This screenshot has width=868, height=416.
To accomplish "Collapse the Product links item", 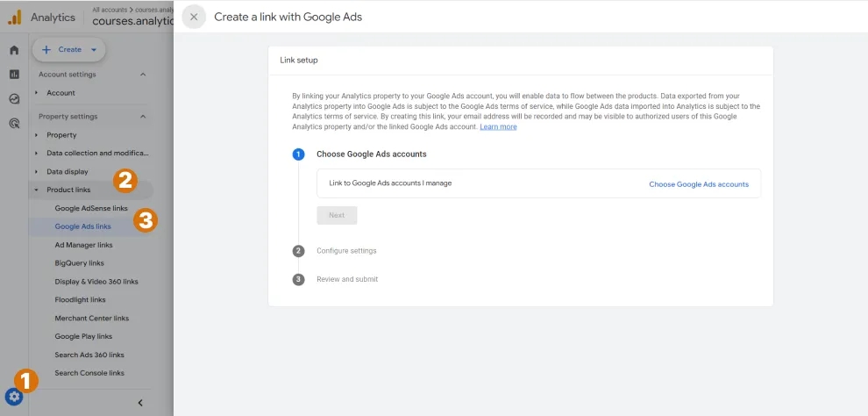I will (68, 190).
